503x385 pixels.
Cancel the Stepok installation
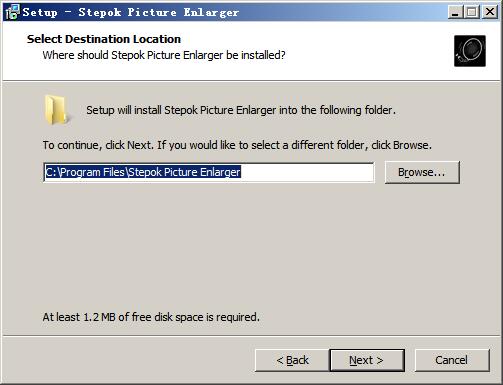(x=452, y=360)
